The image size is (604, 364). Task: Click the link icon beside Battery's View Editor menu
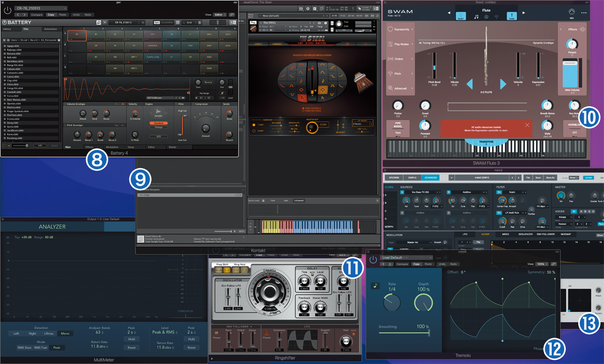pos(232,15)
